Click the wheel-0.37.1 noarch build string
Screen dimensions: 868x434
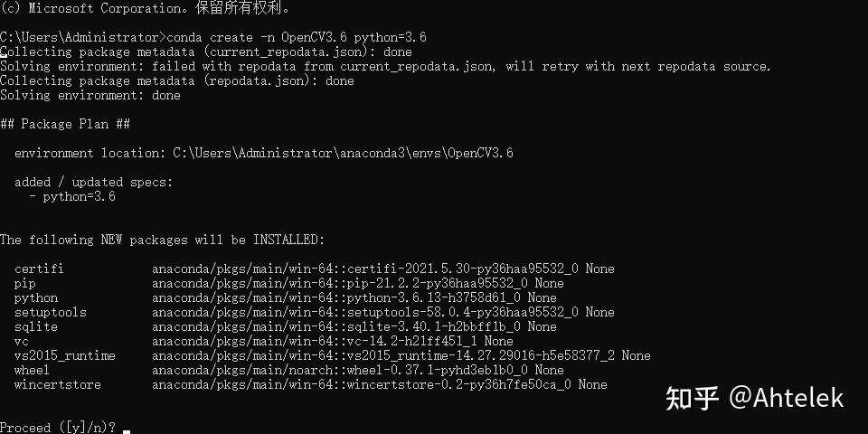438,370
